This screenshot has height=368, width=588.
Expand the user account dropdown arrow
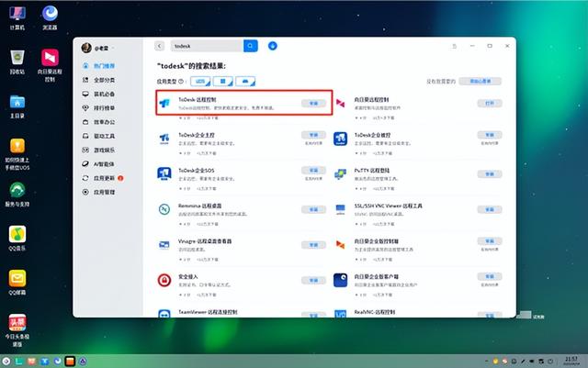[113, 49]
